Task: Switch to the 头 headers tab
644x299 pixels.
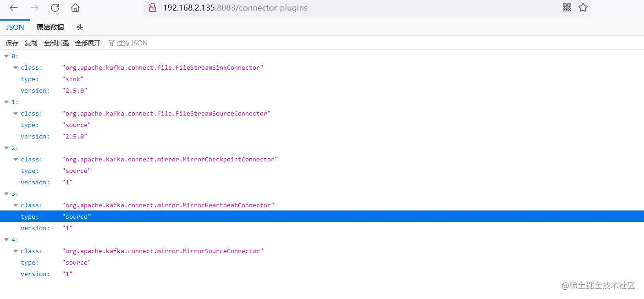Action: (x=80, y=28)
